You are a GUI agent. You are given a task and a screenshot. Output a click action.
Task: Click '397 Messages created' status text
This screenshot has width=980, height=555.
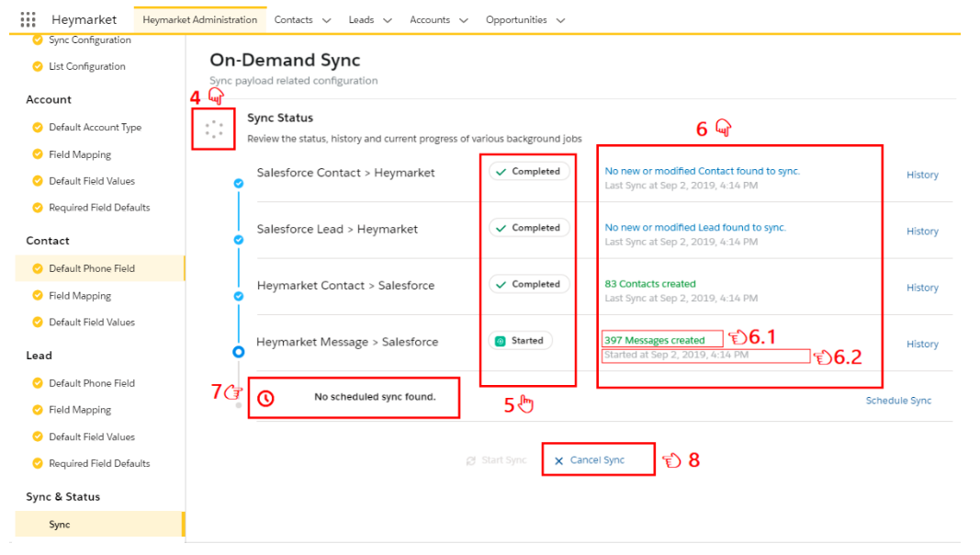pos(654,340)
